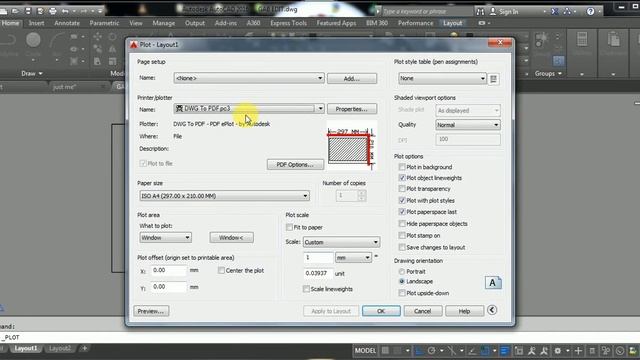Click the add new layout plus tab
The width and height of the screenshot is (640, 360).
[x=84, y=348]
